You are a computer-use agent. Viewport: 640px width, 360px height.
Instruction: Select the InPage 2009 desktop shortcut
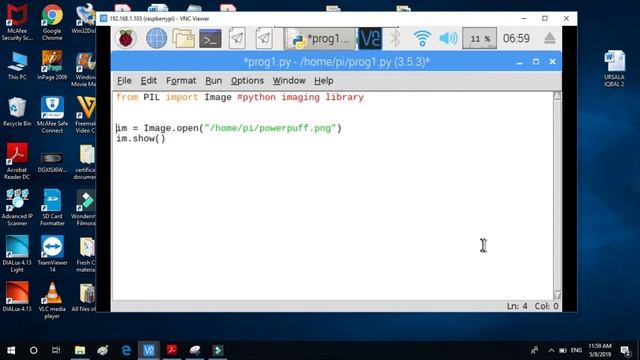(52, 65)
